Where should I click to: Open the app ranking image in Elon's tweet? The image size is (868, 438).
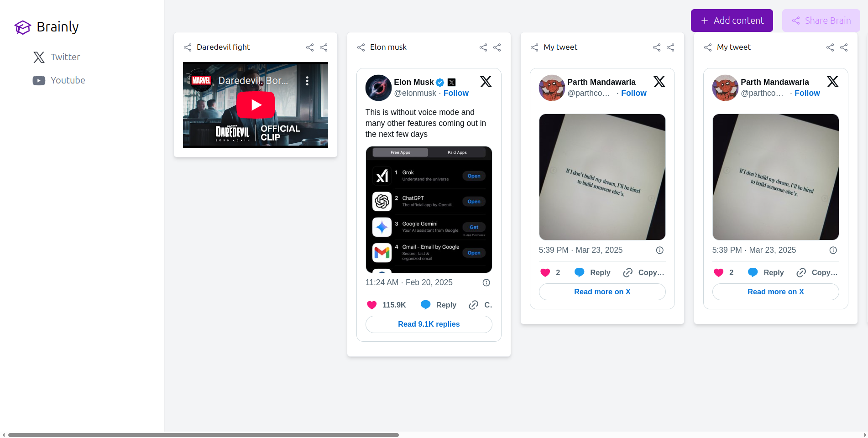click(429, 209)
